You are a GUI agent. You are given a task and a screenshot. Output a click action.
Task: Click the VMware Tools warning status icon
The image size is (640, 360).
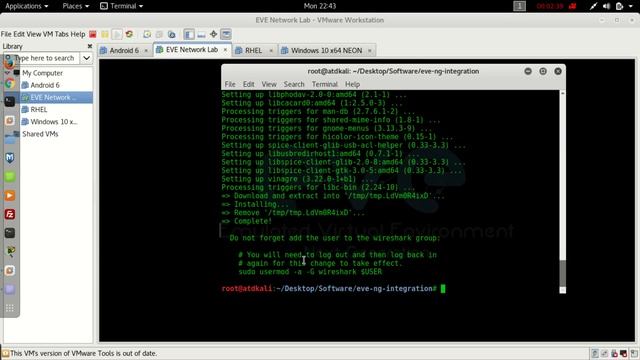[x=6, y=353]
